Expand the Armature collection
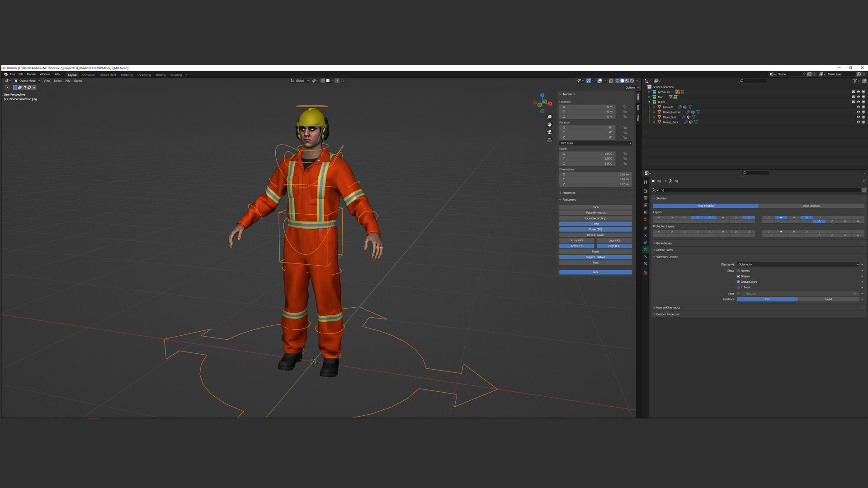Screen dimensions: 868x488 pos(649,92)
